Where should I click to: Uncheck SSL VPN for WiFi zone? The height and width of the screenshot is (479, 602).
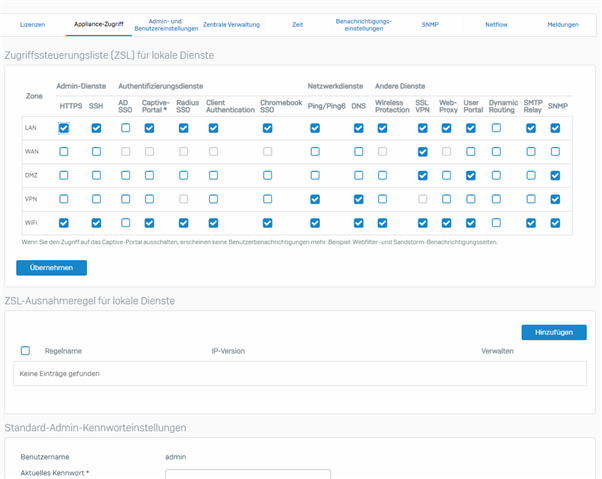click(x=423, y=223)
